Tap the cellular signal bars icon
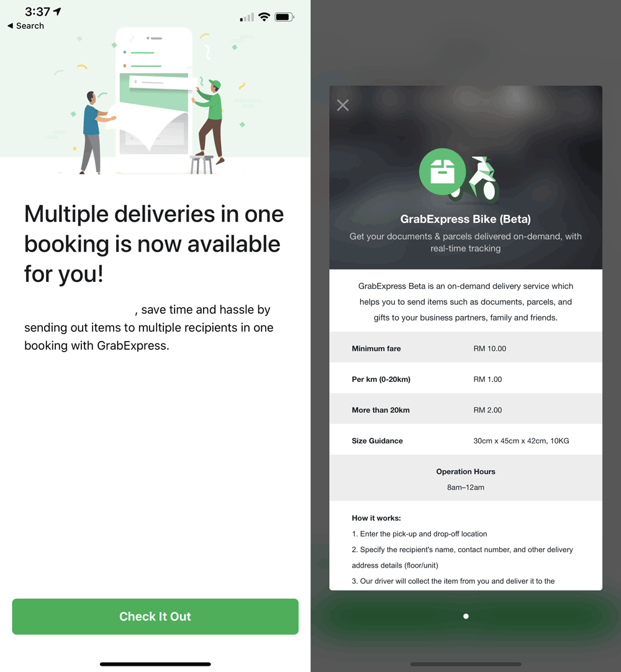 pos(247,17)
